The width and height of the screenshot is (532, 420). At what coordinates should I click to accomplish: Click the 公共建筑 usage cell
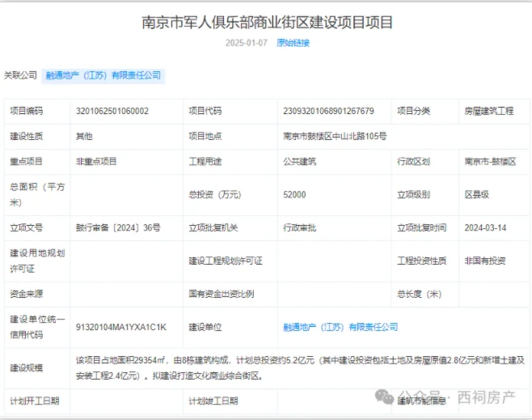(300, 162)
